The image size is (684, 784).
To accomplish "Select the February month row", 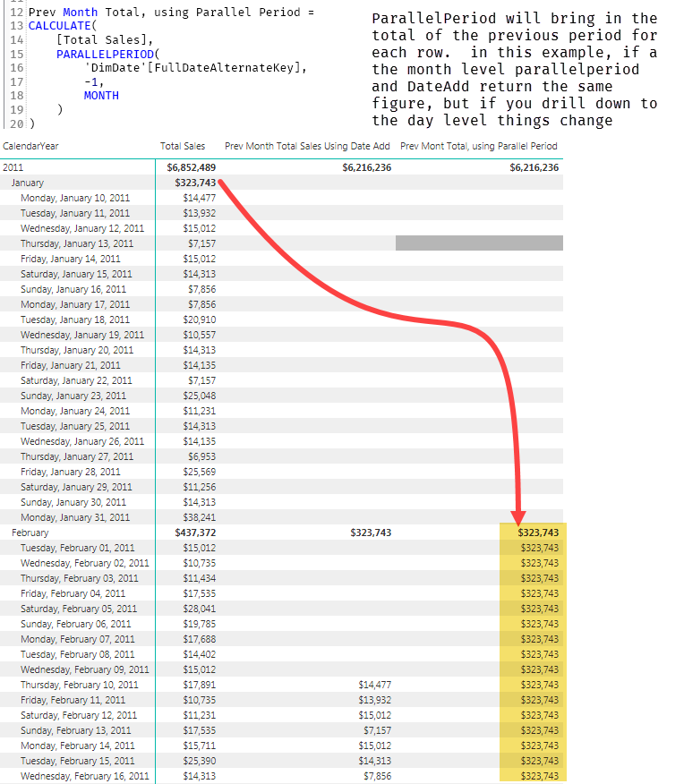I will (x=281, y=533).
